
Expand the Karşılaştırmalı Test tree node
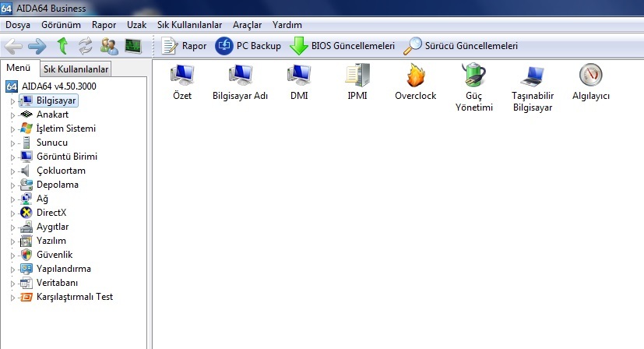click(x=12, y=298)
